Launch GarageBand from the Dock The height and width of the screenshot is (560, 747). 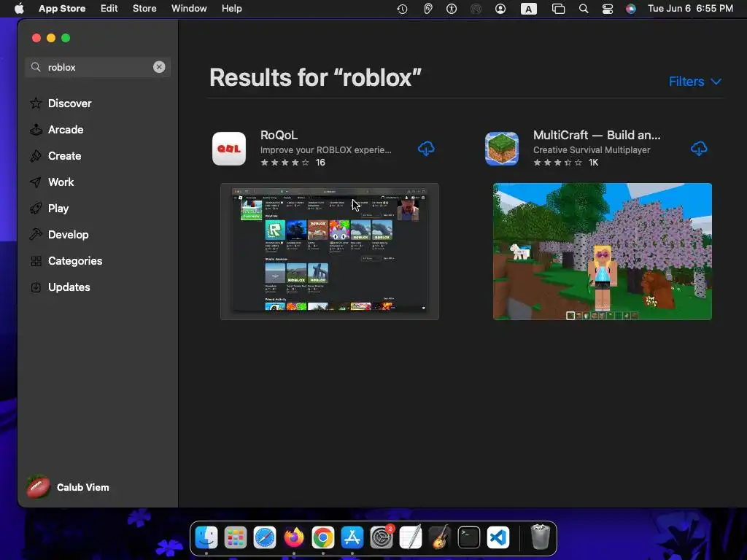tap(440, 537)
